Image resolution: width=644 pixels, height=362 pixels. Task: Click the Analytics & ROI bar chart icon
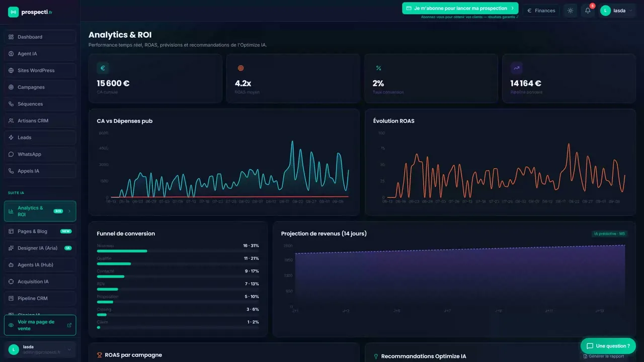(x=11, y=211)
